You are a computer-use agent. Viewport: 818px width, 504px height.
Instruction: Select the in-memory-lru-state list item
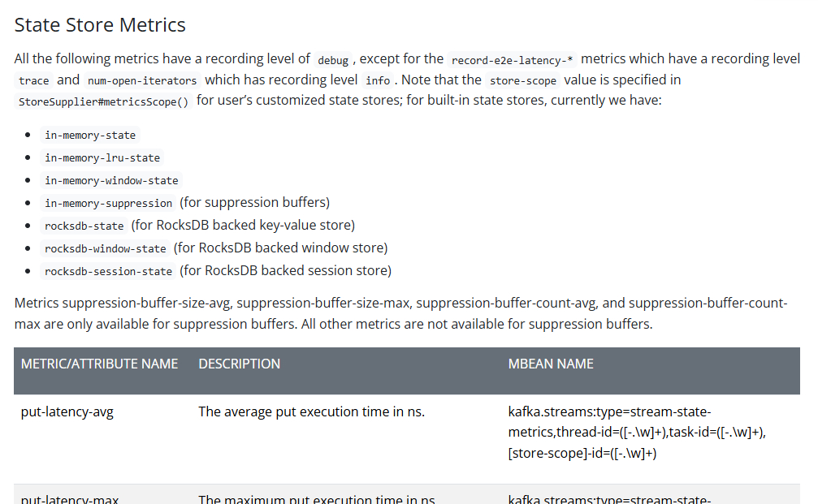click(x=102, y=157)
